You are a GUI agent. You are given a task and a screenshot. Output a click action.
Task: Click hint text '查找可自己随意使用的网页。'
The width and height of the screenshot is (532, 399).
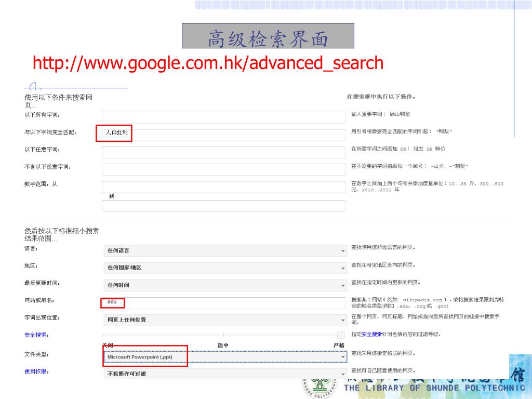tap(383, 370)
